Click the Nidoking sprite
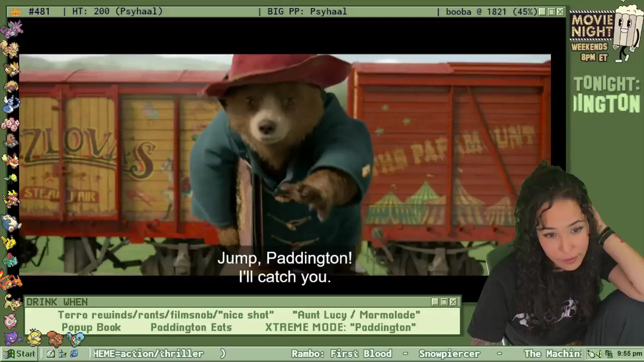 tap(11, 28)
